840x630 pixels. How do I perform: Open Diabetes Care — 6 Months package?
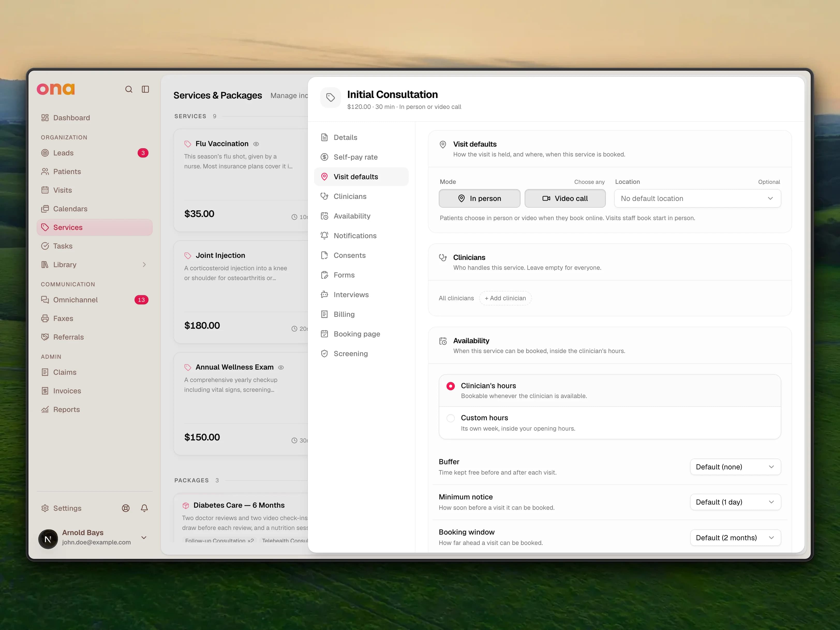pos(241,518)
